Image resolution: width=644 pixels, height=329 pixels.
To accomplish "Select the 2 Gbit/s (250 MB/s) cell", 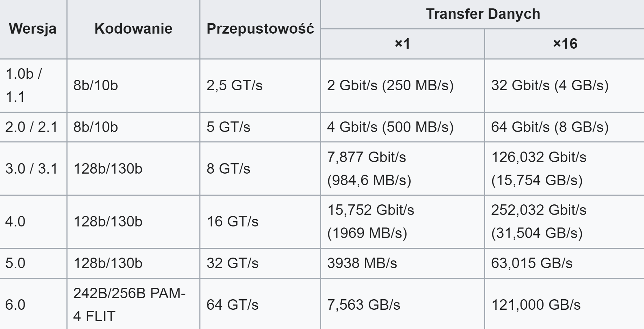I will point(403,85).
